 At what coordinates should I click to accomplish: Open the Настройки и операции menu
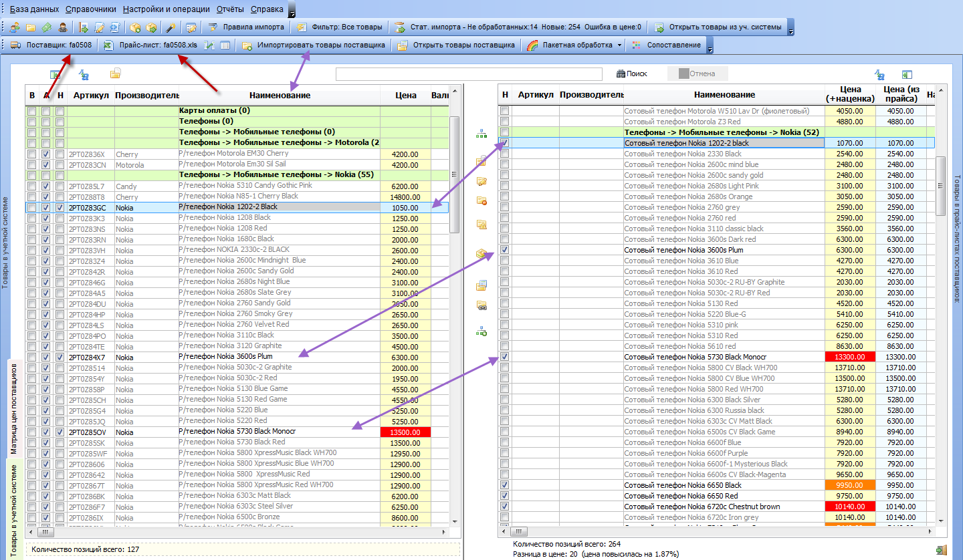coord(167,9)
